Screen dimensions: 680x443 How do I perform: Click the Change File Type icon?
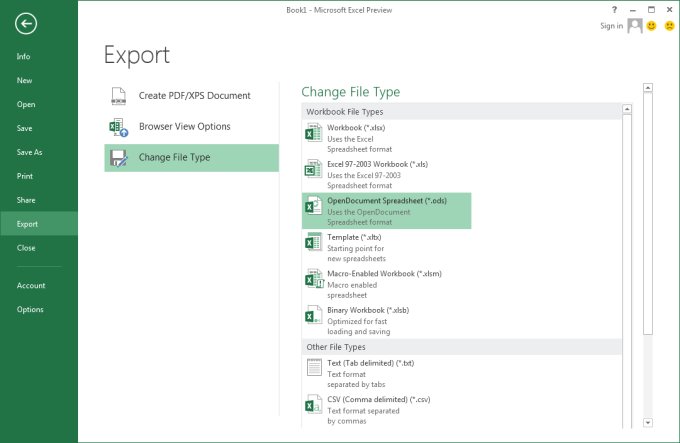click(118, 158)
